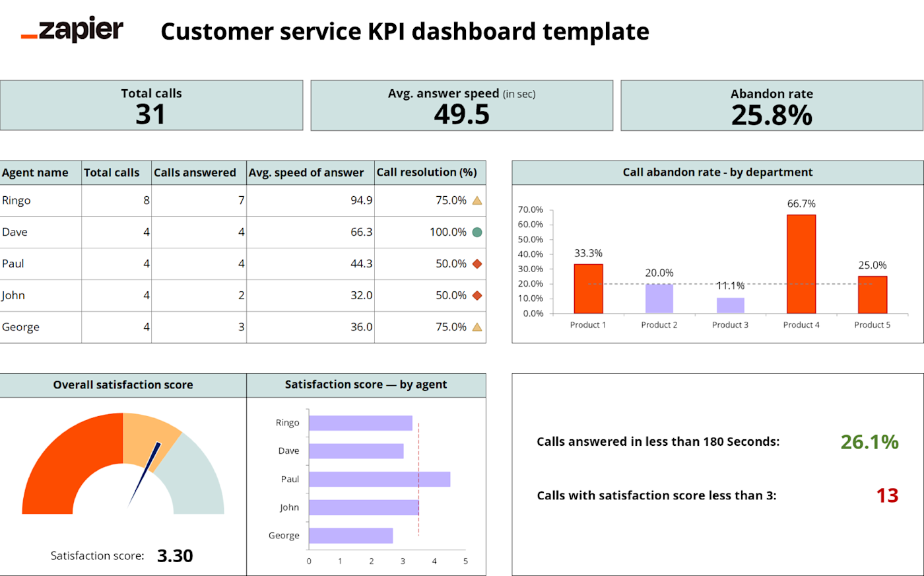
Task: Click the Agent name column header
Action: pyautogui.click(x=41, y=172)
